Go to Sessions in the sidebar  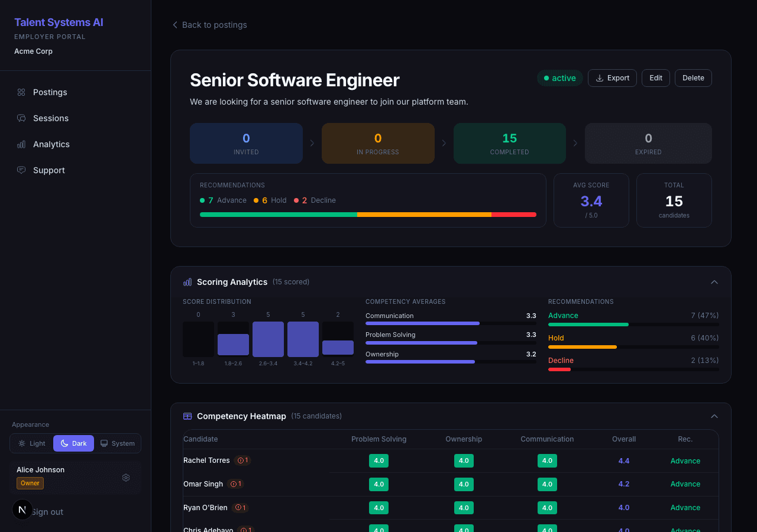pos(76,118)
